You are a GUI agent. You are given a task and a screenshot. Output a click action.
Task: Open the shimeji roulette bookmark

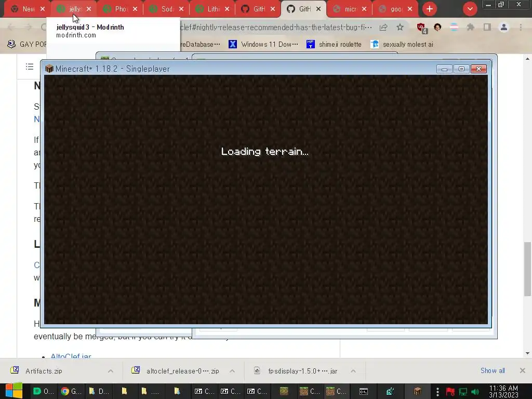(x=334, y=44)
